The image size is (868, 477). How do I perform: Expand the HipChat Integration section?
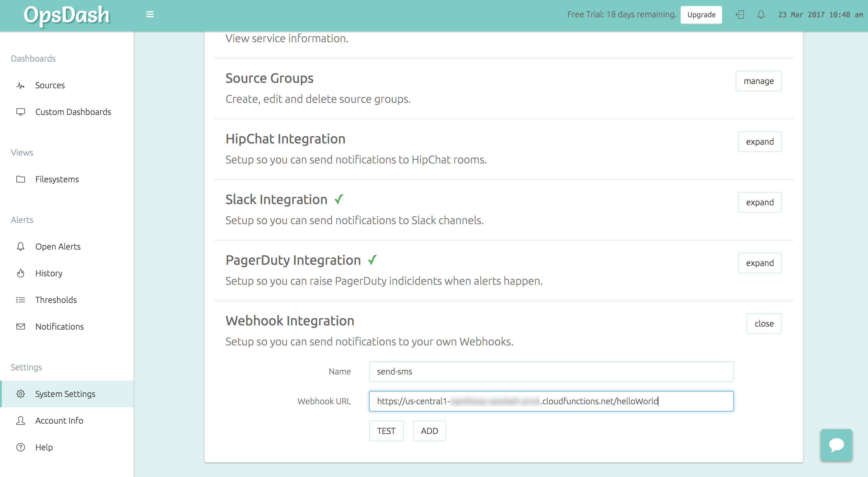click(x=759, y=141)
